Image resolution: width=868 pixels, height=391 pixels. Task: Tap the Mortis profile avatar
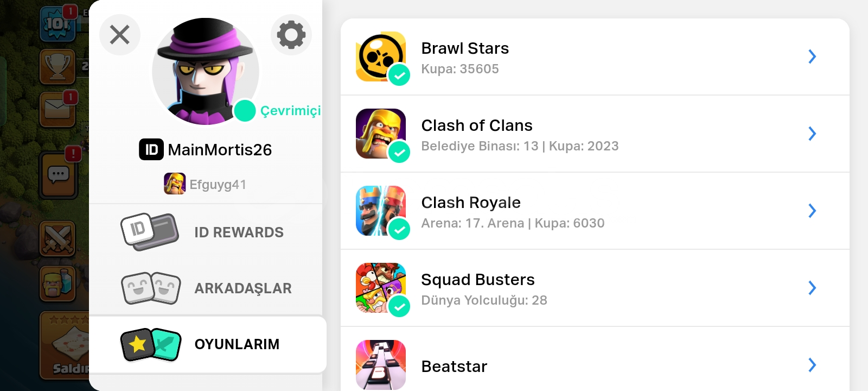pyautogui.click(x=206, y=71)
